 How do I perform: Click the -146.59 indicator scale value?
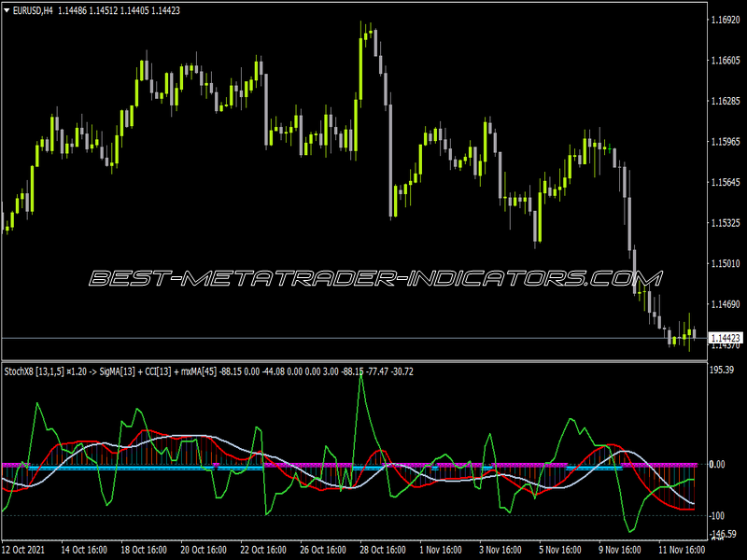pyautogui.click(x=723, y=534)
